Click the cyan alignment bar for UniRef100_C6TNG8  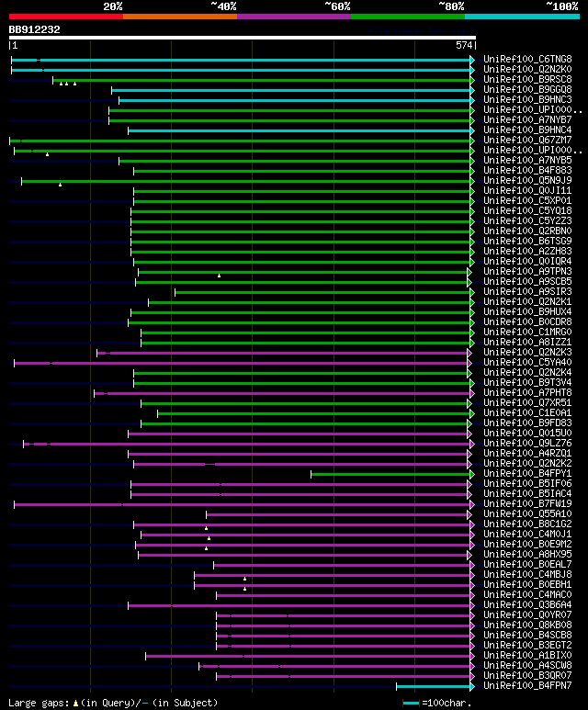coord(241,60)
